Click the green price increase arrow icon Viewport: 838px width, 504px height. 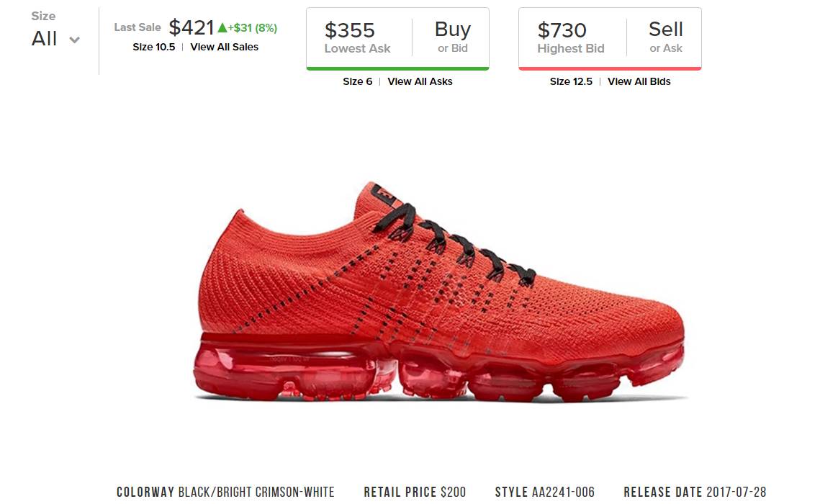[222, 28]
